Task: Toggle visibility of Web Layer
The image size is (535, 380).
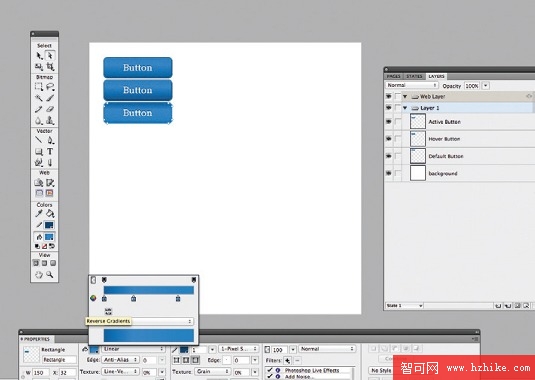Action: pos(389,96)
